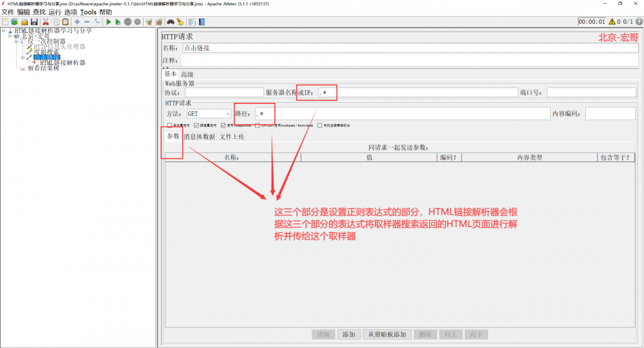Select HTML链接解析器 in the tree
644x348 pixels.
(x=62, y=63)
